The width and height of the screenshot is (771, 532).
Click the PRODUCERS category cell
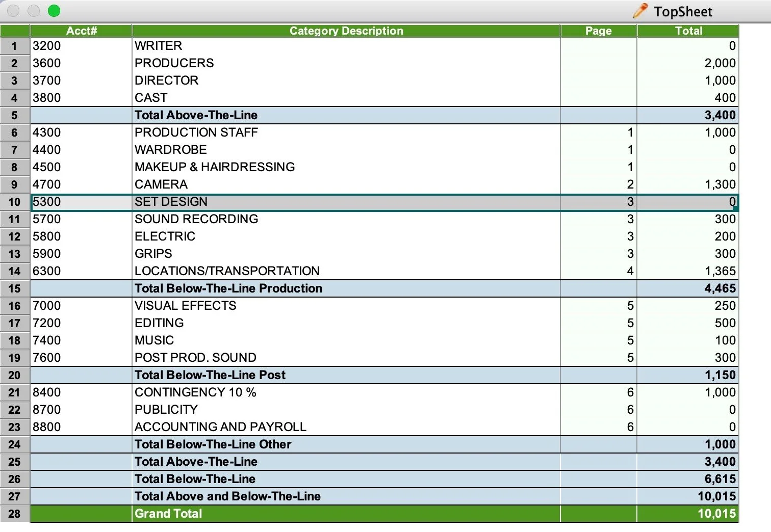(x=346, y=63)
